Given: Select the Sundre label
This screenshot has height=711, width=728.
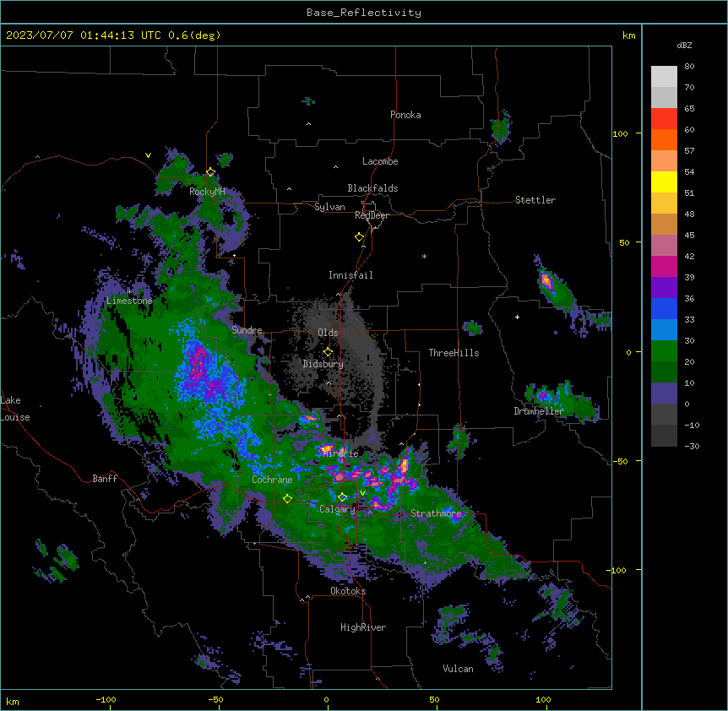Looking at the screenshot, I should click(247, 330).
